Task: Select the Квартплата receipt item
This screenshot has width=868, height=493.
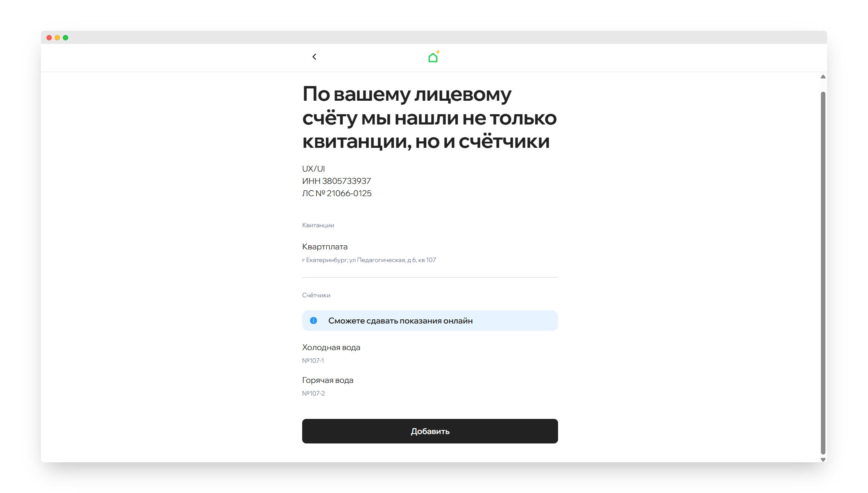Action: pyautogui.click(x=325, y=246)
